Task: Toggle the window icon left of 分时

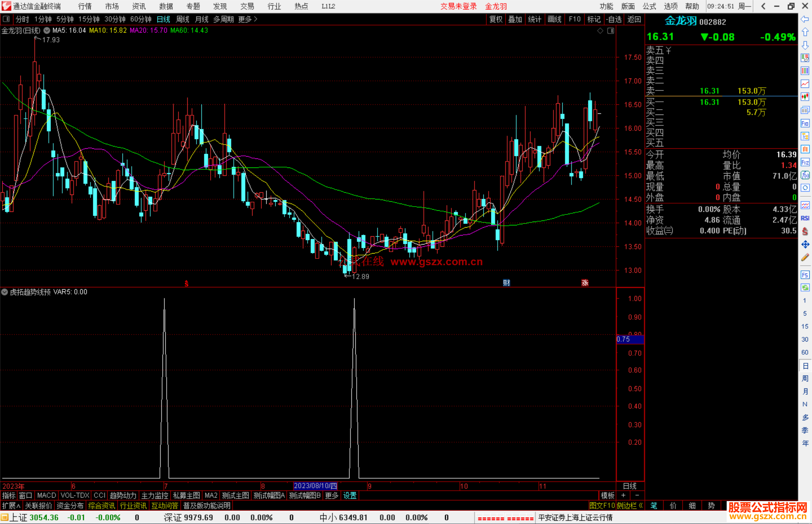Action: (x=6, y=19)
